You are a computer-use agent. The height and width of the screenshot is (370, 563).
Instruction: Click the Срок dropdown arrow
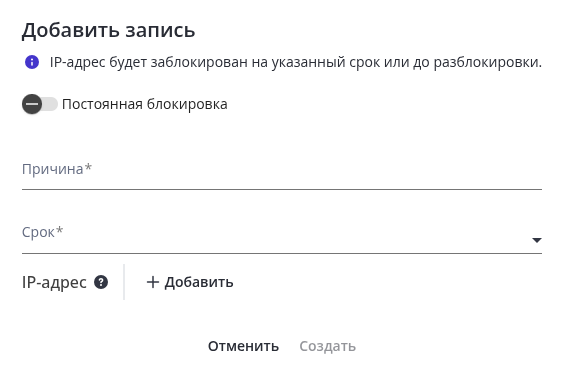[537, 240]
